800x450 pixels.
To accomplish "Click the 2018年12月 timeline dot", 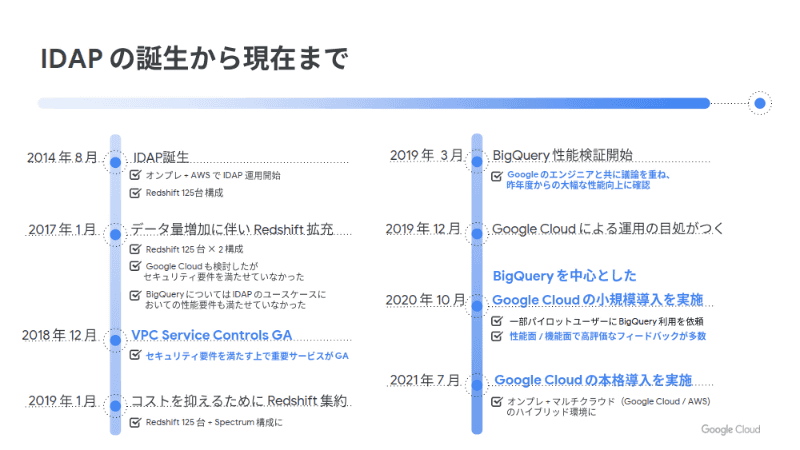I will pos(115,340).
